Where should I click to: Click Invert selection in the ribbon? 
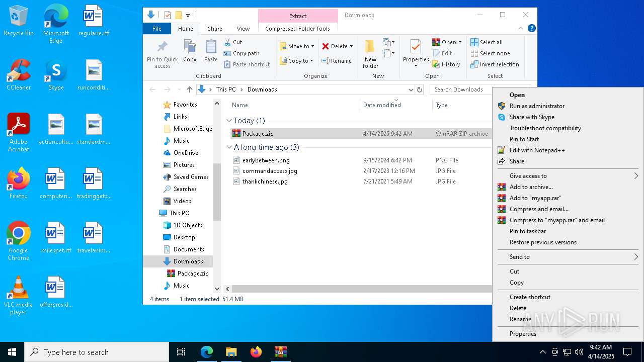click(495, 64)
